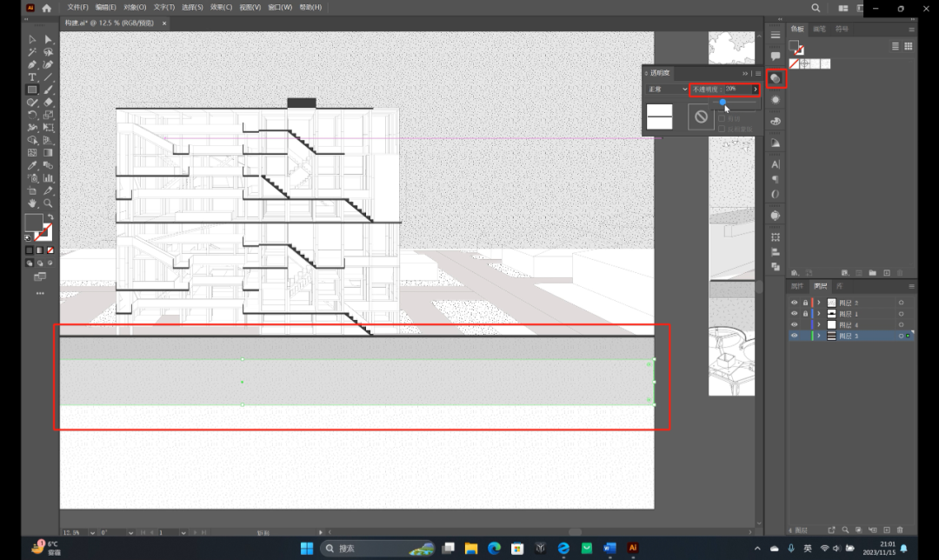The image size is (939, 560).
Task: Select the Pen tool
Action: [32, 64]
